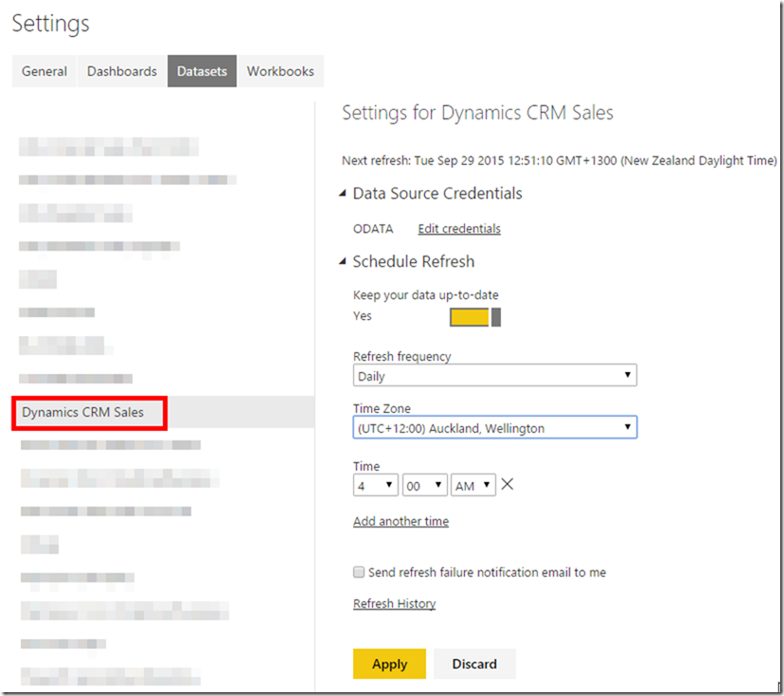Select the Datasets tab

(x=202, y=71)
